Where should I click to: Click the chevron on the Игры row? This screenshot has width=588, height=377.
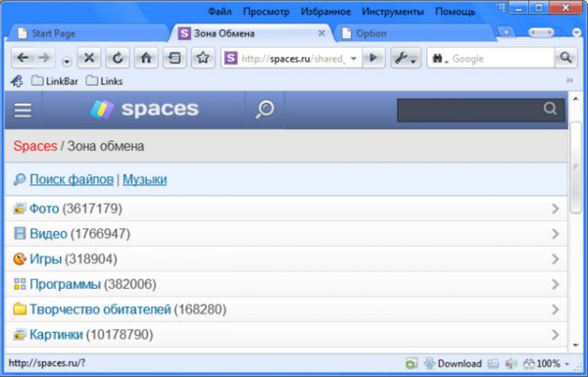pyautogui.click(x=556, y=259)
